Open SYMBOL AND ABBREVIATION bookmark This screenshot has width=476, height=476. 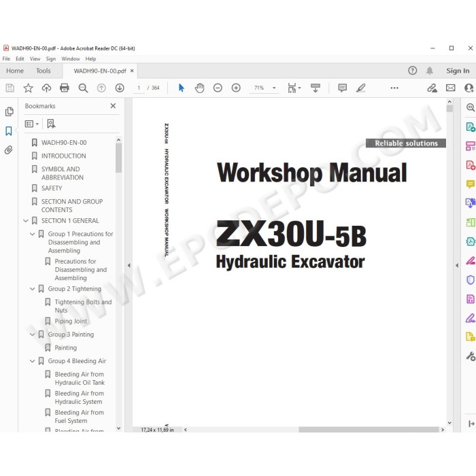point(63,173)
